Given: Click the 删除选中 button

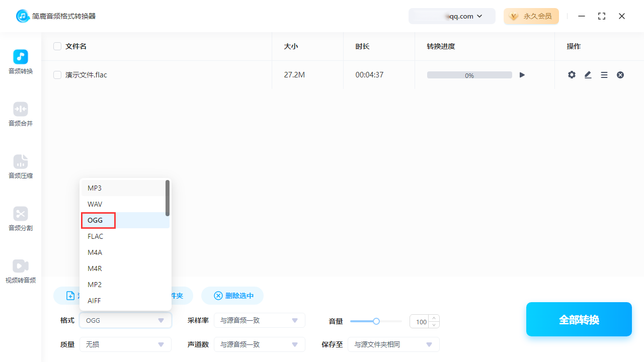Looking at the screenshot, I should [232, 296].
